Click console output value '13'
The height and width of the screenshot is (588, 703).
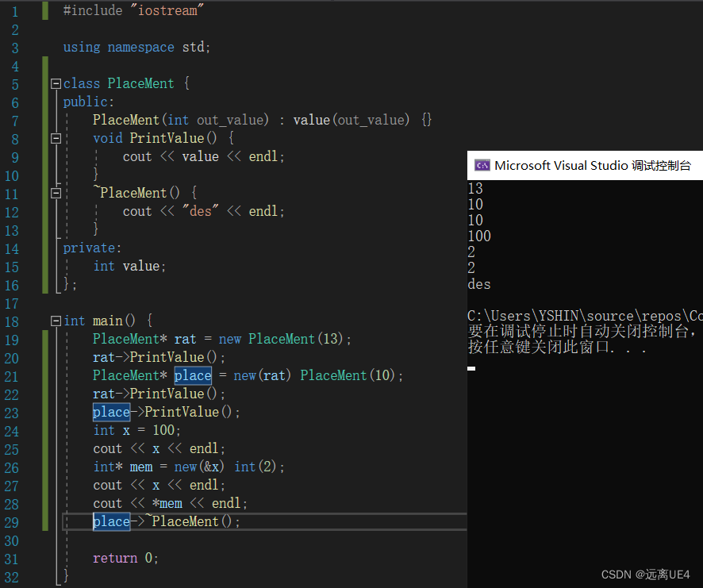pos(475,188)
